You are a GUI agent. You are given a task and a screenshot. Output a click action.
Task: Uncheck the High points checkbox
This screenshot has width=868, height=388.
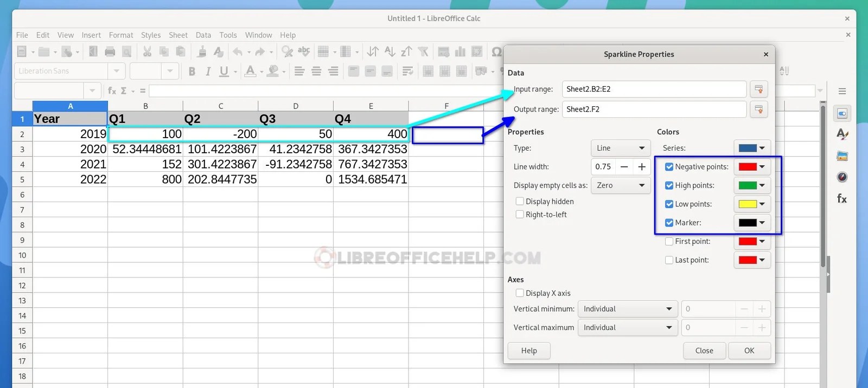[x=669, y=185]
